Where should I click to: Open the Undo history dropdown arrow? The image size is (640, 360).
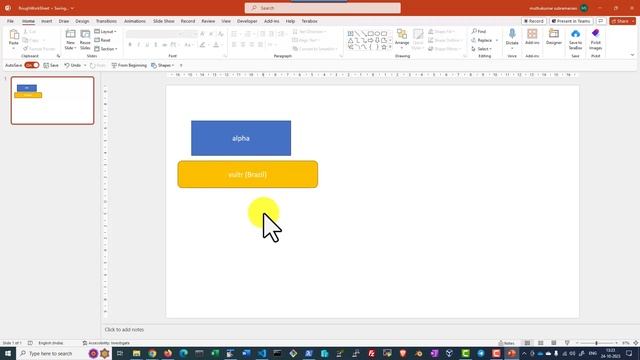click(85, 65)
